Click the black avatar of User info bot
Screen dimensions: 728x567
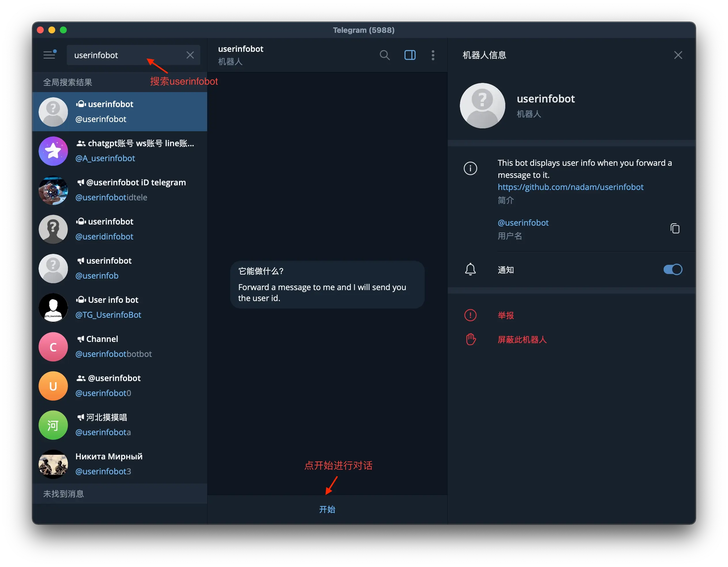(x=53, y=307)
